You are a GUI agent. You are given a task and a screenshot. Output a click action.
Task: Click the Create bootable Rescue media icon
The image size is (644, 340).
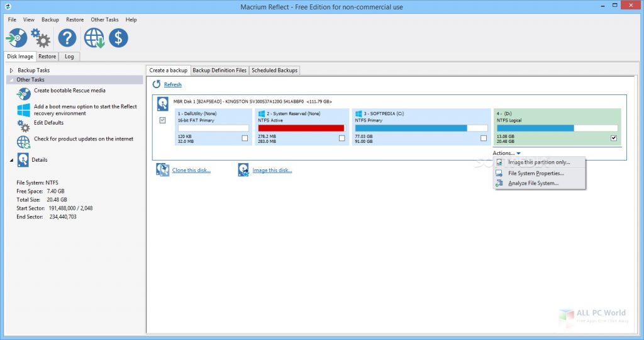pyautogui.click(x=23, y=94)
